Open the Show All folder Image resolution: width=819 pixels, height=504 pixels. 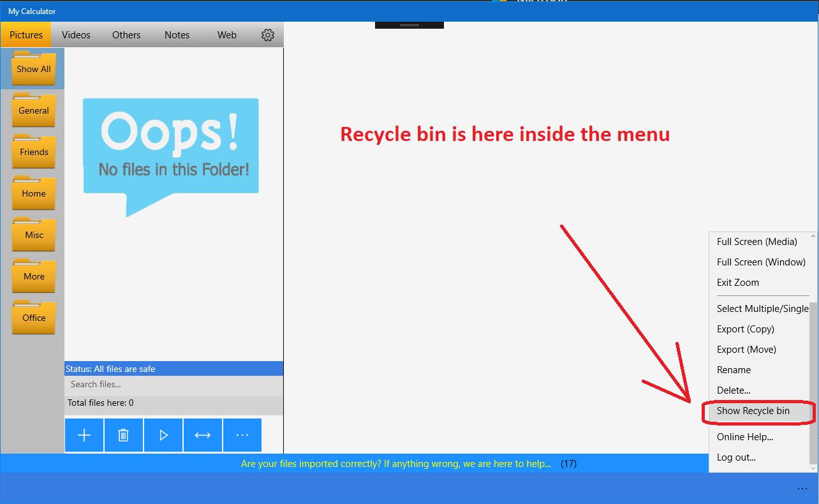point(33,69)
